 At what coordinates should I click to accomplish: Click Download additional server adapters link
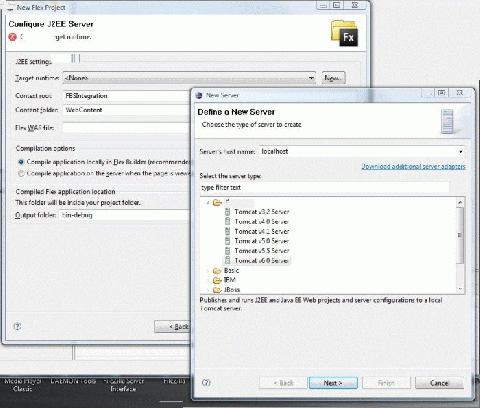(x=413, y=166)
